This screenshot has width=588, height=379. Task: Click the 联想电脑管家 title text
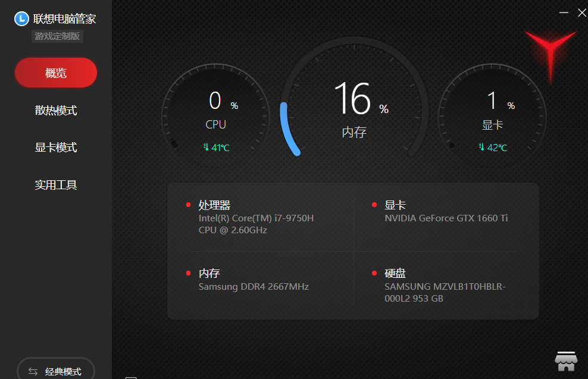click(x=64, y=19)
